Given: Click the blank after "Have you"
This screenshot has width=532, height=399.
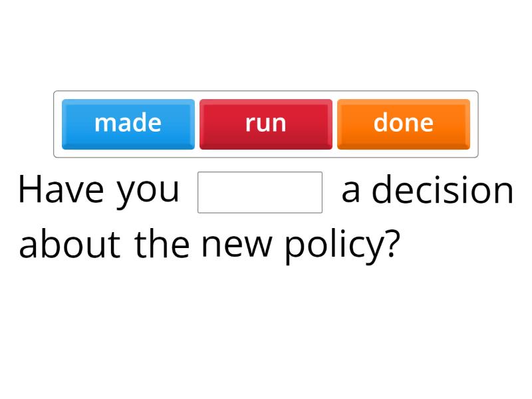Looking at the screenshot, I should tap(260, 192).
